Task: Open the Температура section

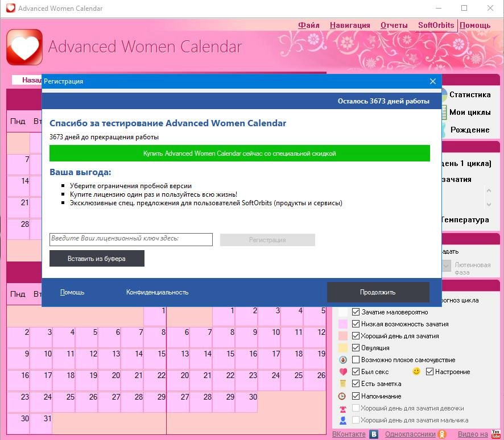Action: coord(465,220)
